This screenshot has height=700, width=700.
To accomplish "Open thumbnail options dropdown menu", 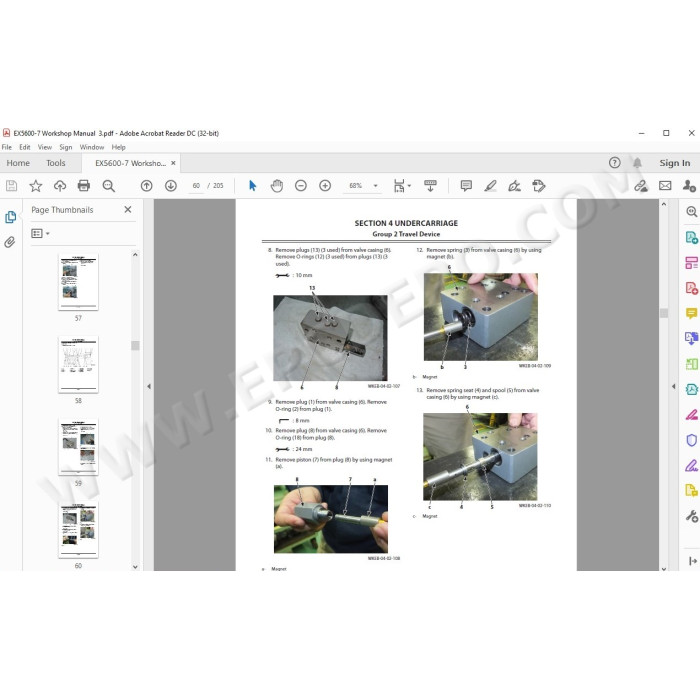I will pos(40,233).
